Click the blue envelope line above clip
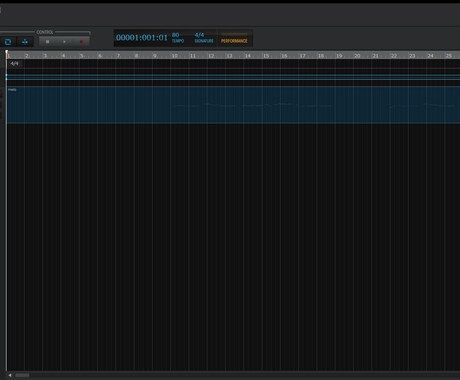 click(x=233, y=75)
